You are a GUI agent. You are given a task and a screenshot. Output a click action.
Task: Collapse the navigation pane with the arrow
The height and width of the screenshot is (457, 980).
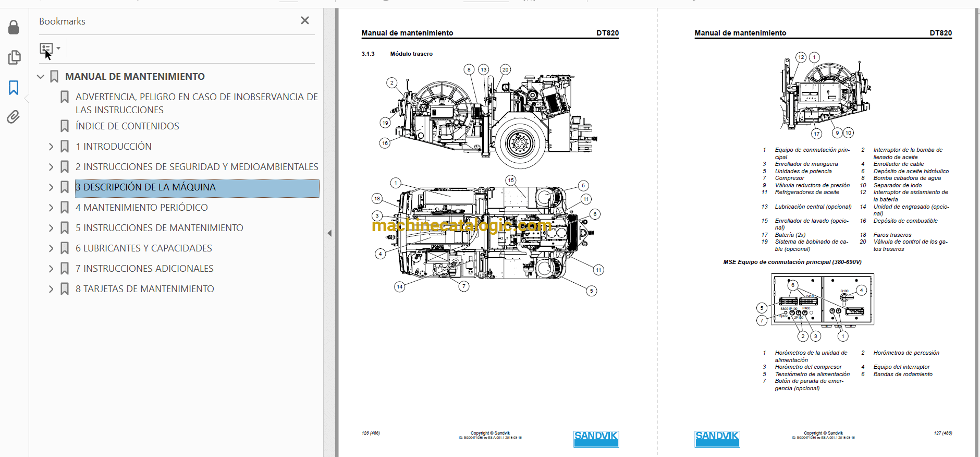[329, 233]
